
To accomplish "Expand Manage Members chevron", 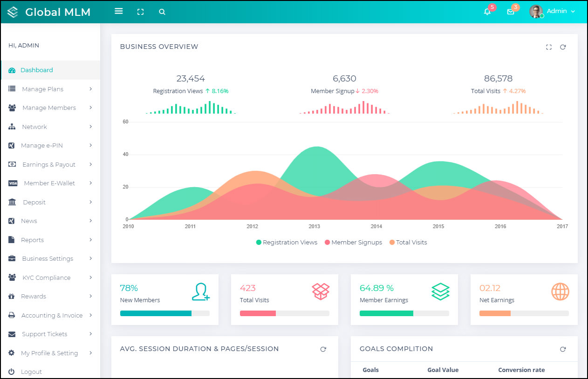I will click(91, 108).
